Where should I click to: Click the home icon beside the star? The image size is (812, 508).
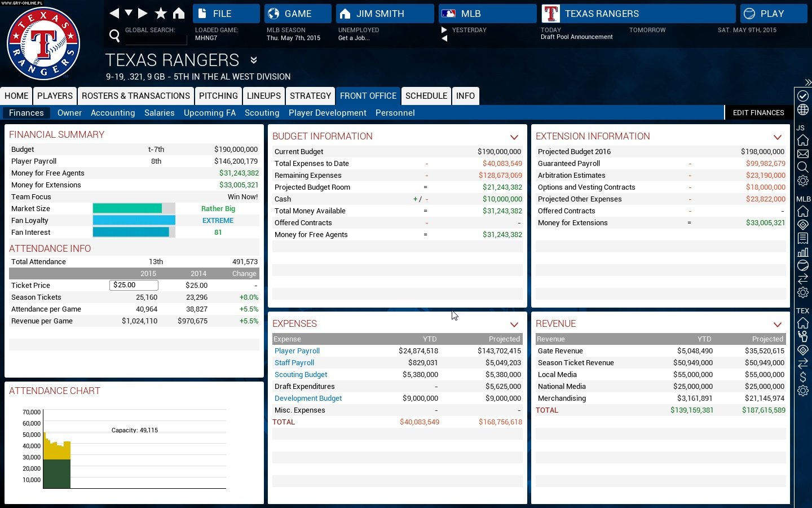click(x=179, y=13)
